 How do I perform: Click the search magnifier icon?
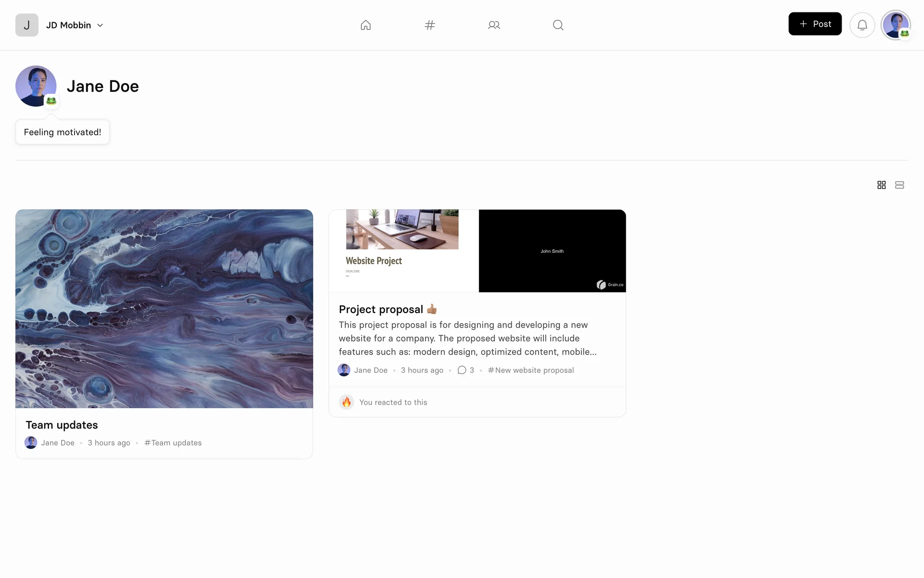[x=558, y=25]
